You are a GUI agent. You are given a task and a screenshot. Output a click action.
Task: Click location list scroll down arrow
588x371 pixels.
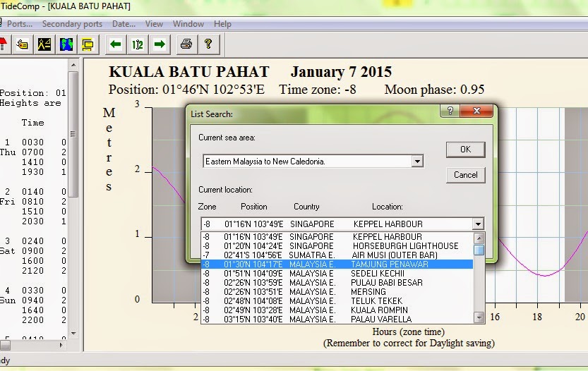pyautogui.click(x=479, y=318)
